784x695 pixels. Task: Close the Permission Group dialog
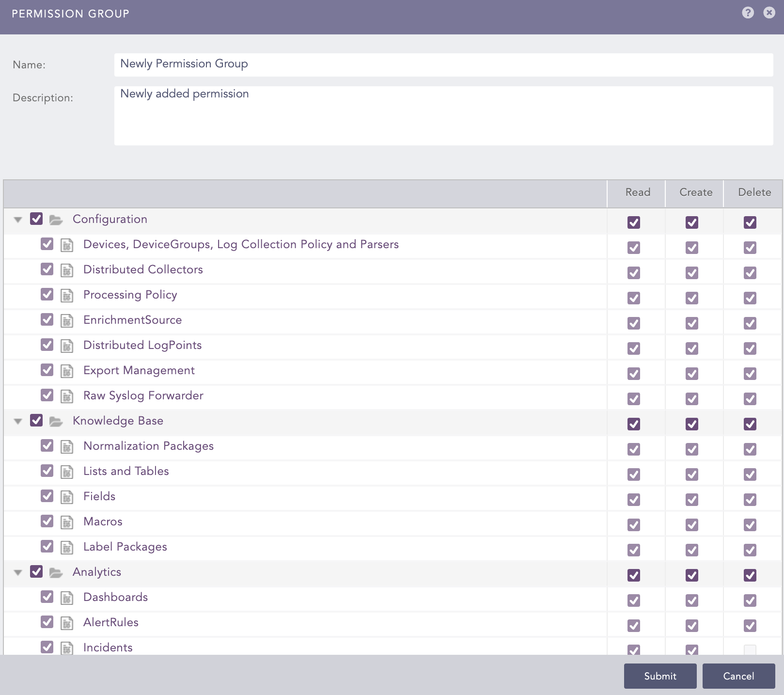coord(769,13)
